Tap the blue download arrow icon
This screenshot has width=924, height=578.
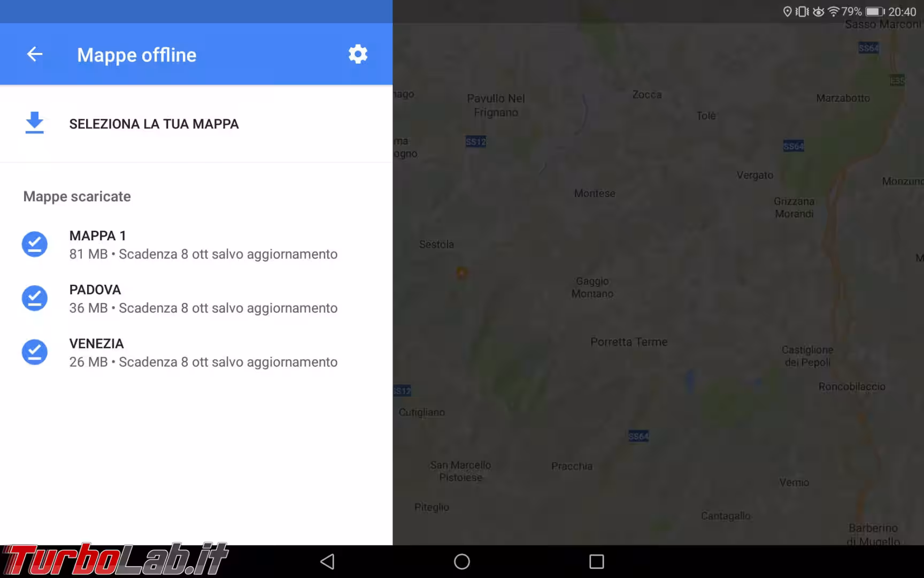(34, 123)
